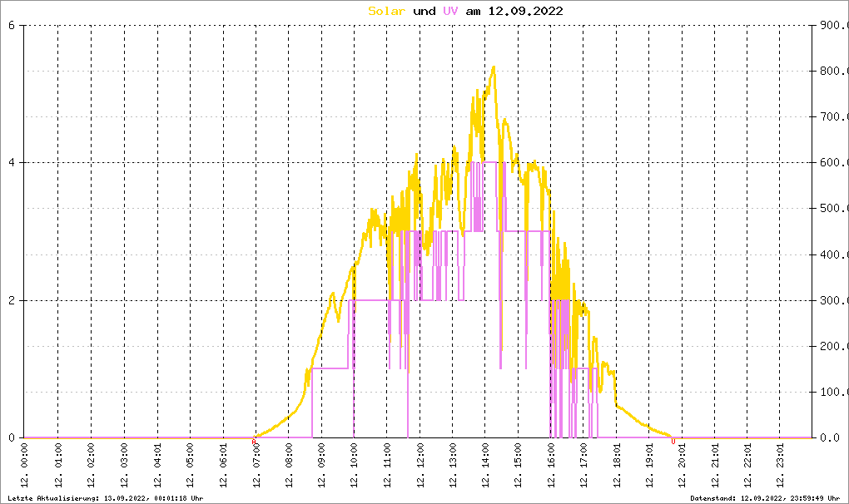Image resolution: width=849 pixels, height=504 pixels.
Task: Click the 600.0 label on the right axis
Action: tap(832, 162)
